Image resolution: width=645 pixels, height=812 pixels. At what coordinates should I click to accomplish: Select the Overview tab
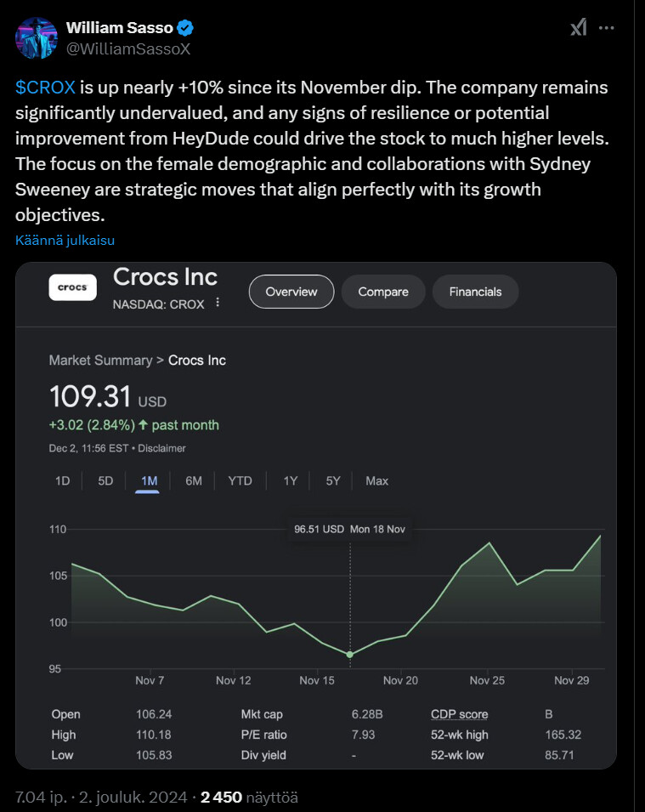point(291,292)
